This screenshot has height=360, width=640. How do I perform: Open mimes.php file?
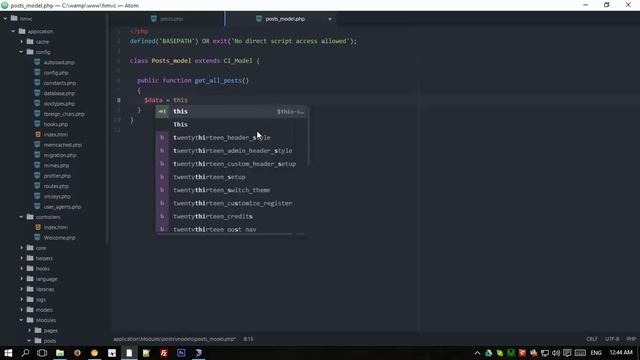click(x=56, y=165)
